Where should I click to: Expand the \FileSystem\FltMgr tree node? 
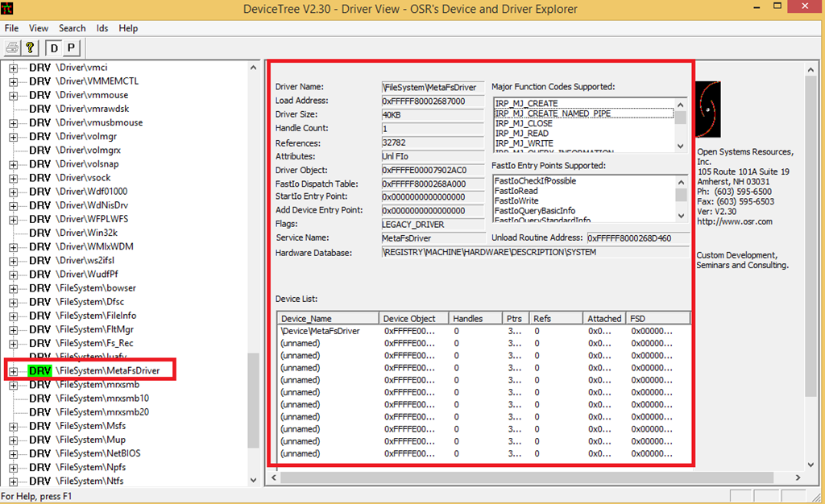(x=13, y=329)
